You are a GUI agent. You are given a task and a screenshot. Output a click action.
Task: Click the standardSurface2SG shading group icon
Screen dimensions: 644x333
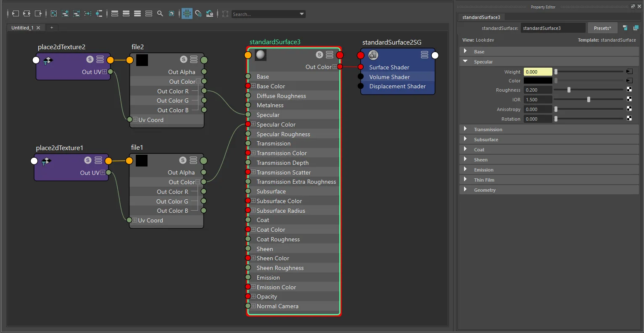click(x=373, y=55)
